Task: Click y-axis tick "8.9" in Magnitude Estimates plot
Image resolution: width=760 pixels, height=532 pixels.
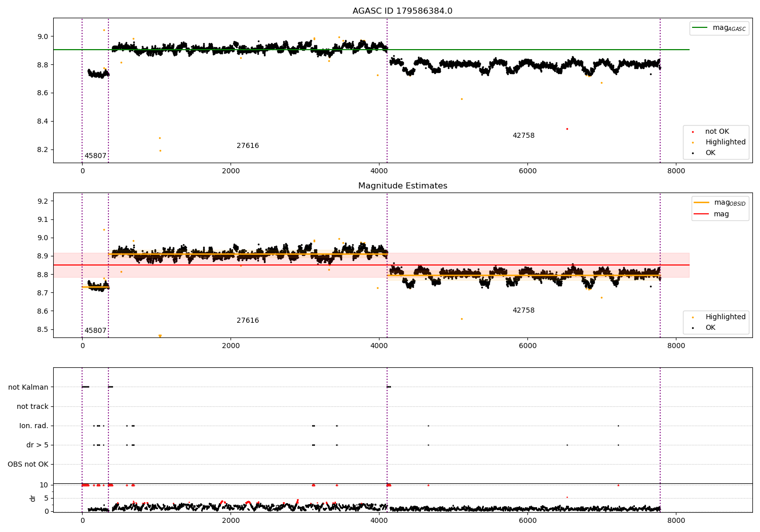Action: coord(42,256)
